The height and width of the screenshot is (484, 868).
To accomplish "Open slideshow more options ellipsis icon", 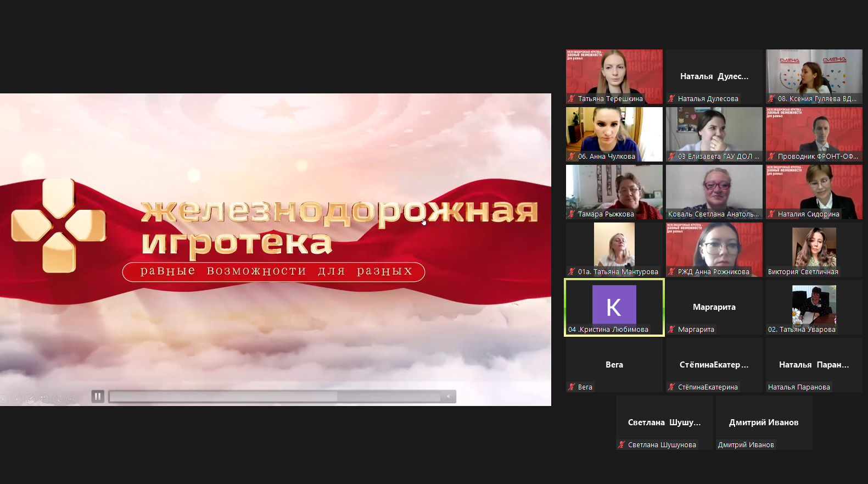I will tap(71, 399).
